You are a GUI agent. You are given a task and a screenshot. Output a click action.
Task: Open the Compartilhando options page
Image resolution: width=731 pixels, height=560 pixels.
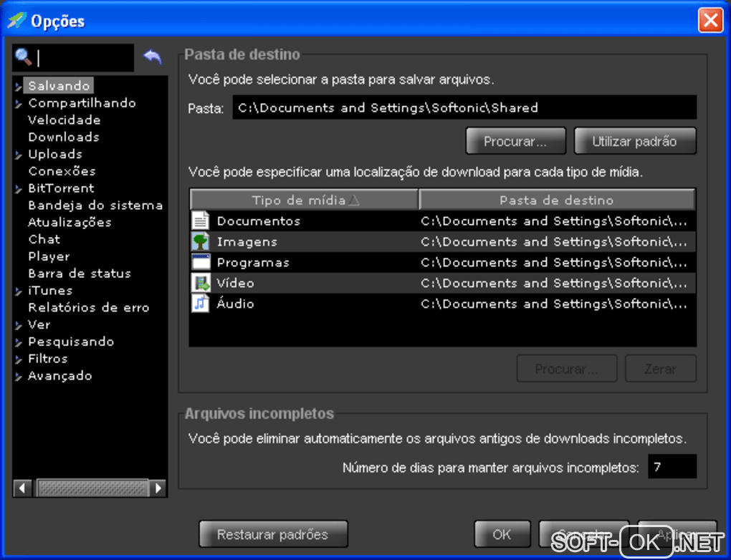click(x=82, y=103)
